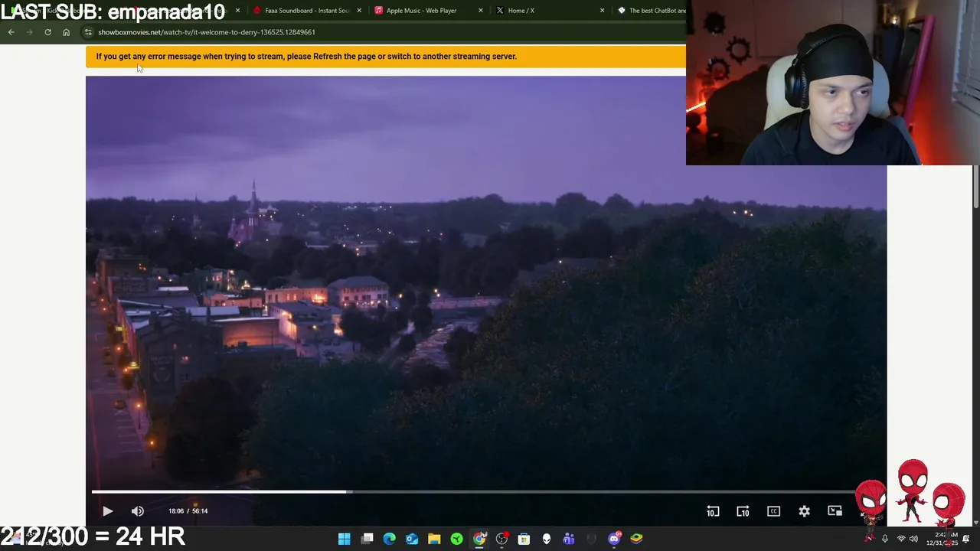Close the Faaa Soundboard tab
980x551 pixels.
click(x=359, y=11)
